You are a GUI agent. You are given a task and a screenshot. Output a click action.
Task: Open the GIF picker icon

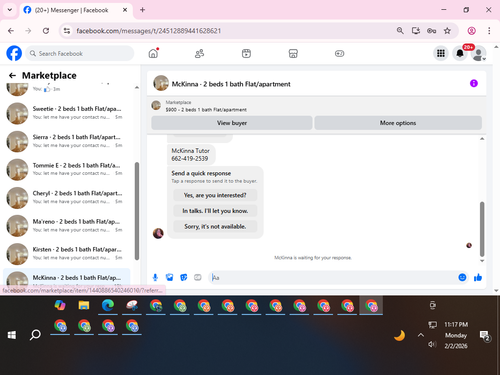click(x=198, y=277)
